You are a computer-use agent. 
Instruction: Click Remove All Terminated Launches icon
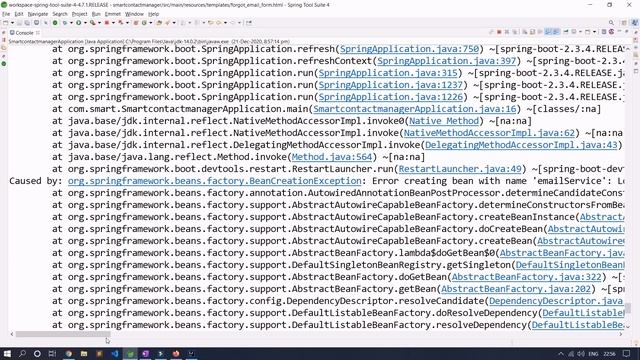[x=514, y=32]
